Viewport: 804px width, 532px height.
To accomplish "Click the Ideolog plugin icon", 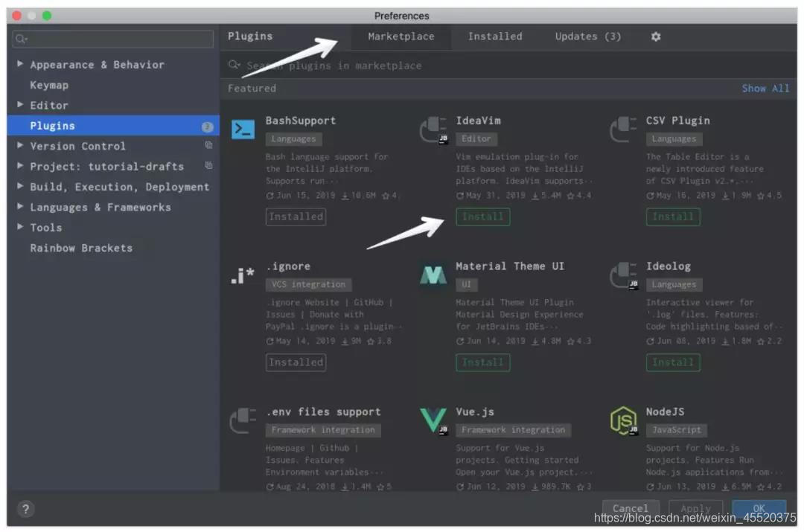I will click(x=624, y=275).
